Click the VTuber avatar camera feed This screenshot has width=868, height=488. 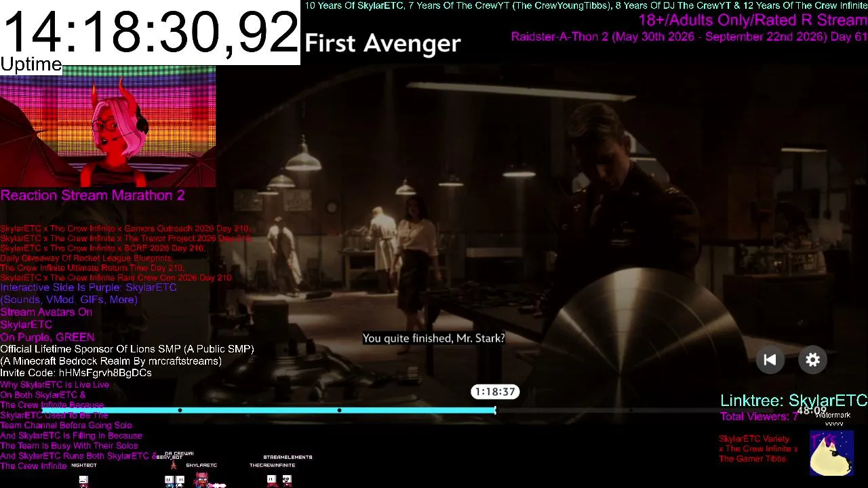(108, 126)
